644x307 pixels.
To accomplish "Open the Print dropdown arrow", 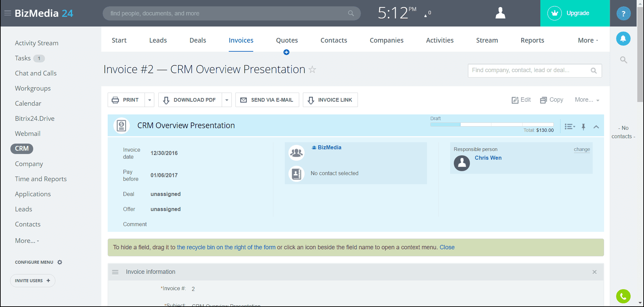I will 150,100.
